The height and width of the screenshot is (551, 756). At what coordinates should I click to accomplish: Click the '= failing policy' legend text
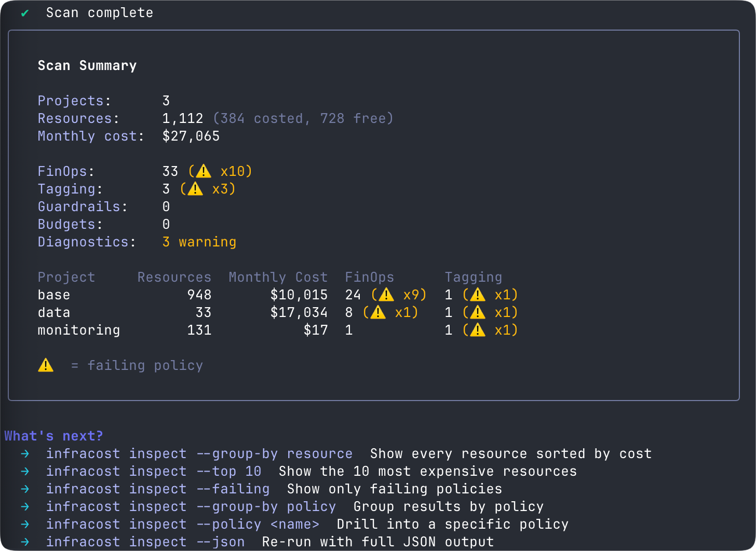point(137,366)
